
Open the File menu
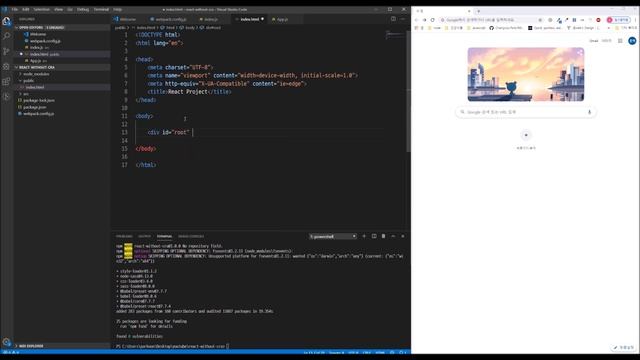(x=15, y=9)
